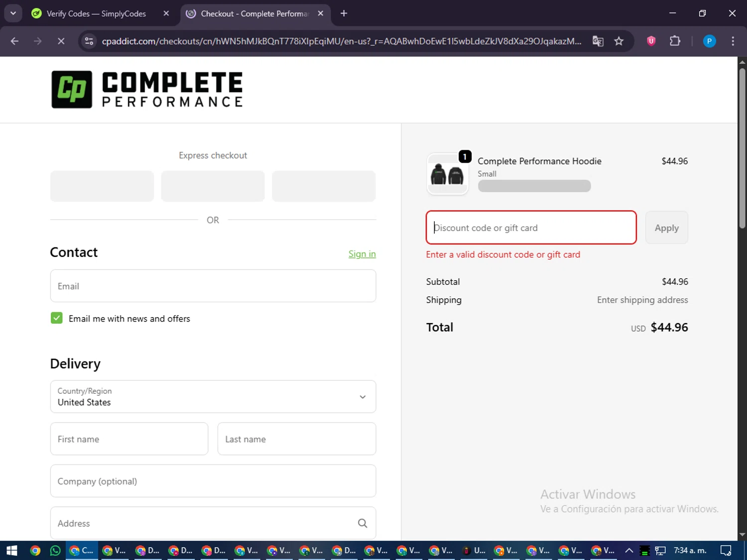Open the Chrome profile avatar P
The width and height of the screenshot is (747, 560).
709,41
